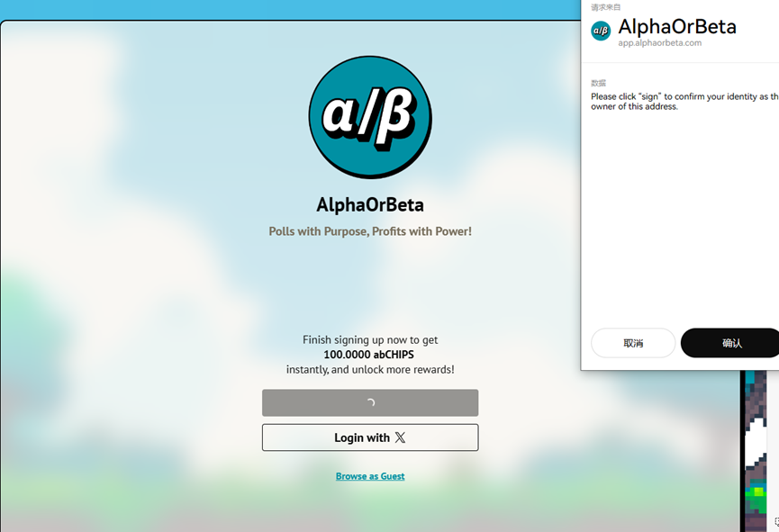Click the AlphaOrBeta title in signature popup

[x=676, y=27]
